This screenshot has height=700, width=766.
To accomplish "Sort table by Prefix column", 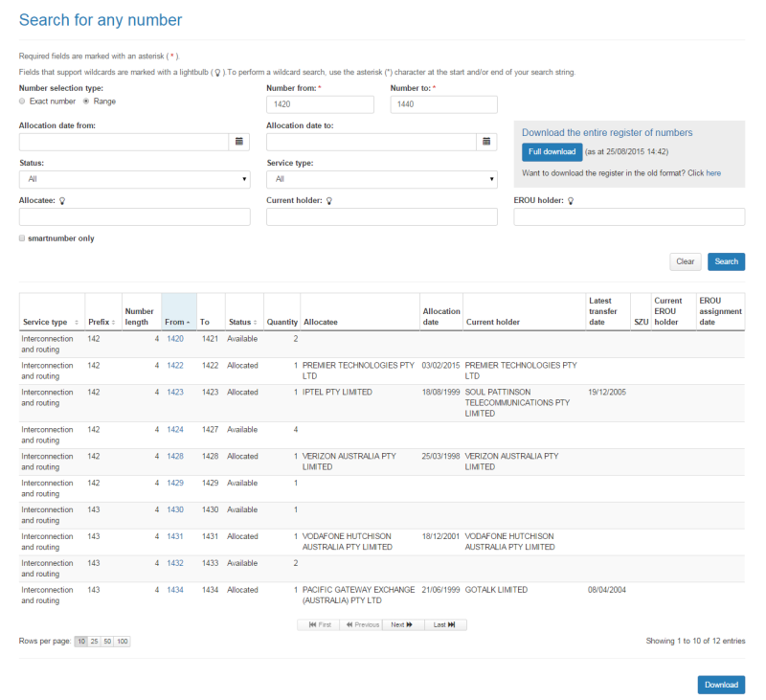I will pos(103,312).
